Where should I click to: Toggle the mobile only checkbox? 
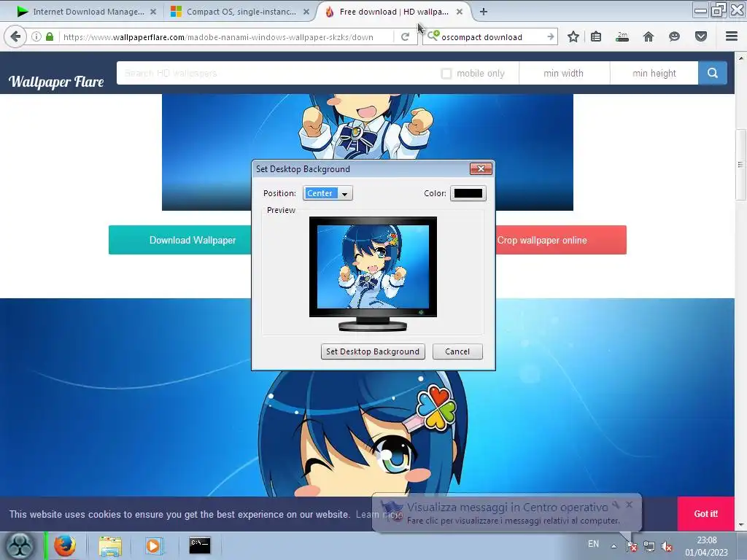click(446, 74)
